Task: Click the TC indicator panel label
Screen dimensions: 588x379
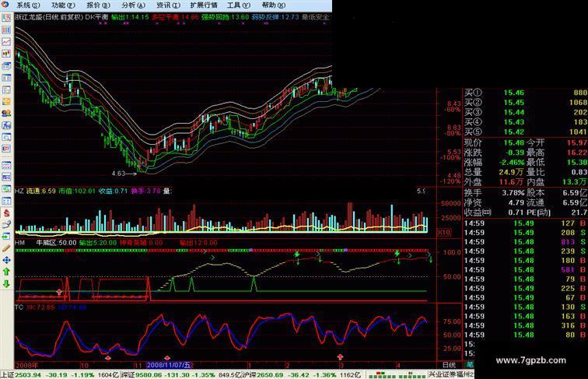Action: 19,307
